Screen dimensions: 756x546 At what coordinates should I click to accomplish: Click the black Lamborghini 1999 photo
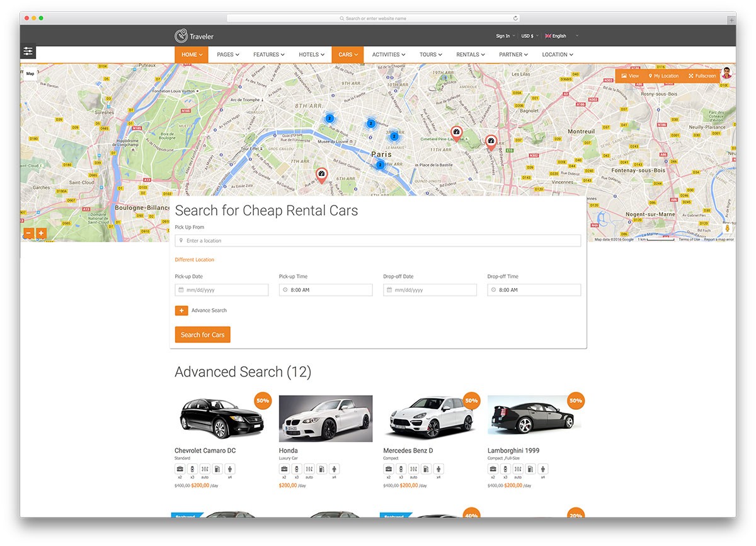pyautogui.click(x=534, y=419)
